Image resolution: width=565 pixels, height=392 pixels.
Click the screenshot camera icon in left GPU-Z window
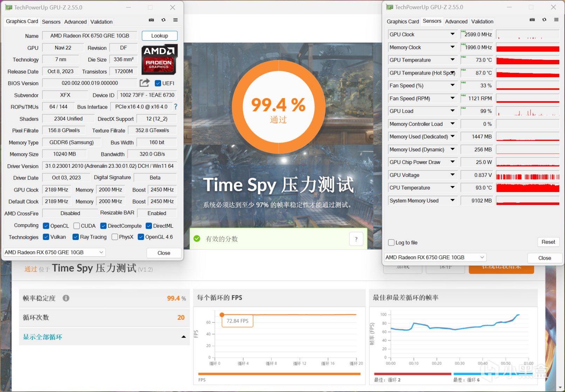coord(151,20)
